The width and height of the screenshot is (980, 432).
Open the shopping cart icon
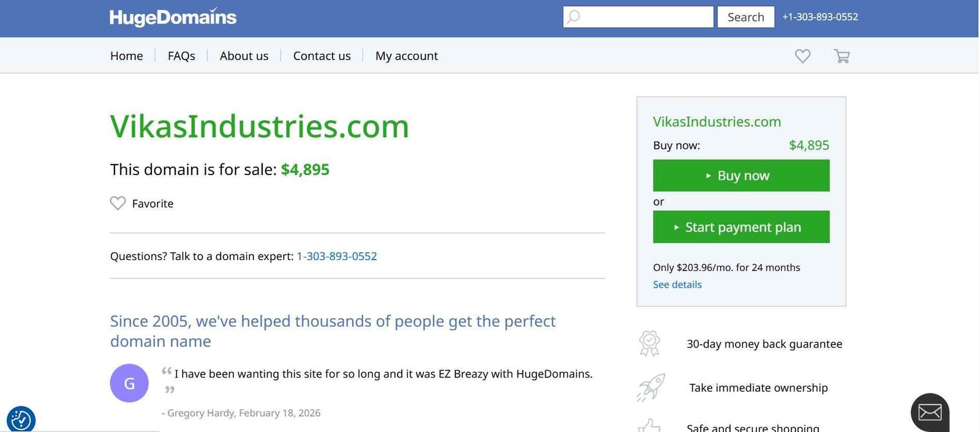tap(842, 56)
